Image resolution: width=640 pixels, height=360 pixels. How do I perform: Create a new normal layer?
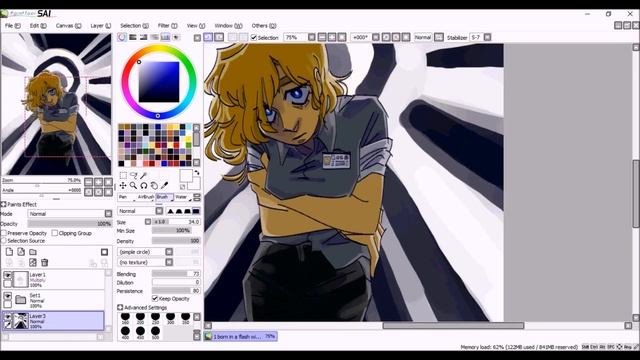[9, 252]
